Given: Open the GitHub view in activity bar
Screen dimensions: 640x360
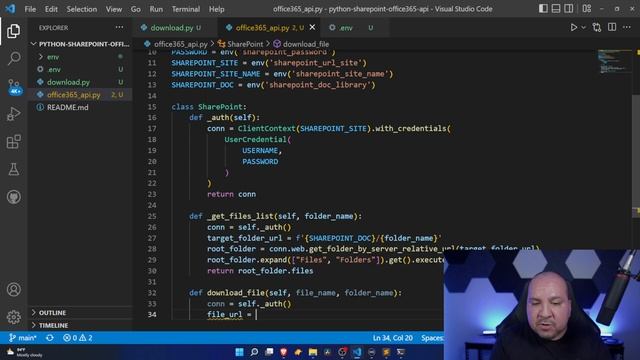Looking at the screenshot, I should 13,197.
